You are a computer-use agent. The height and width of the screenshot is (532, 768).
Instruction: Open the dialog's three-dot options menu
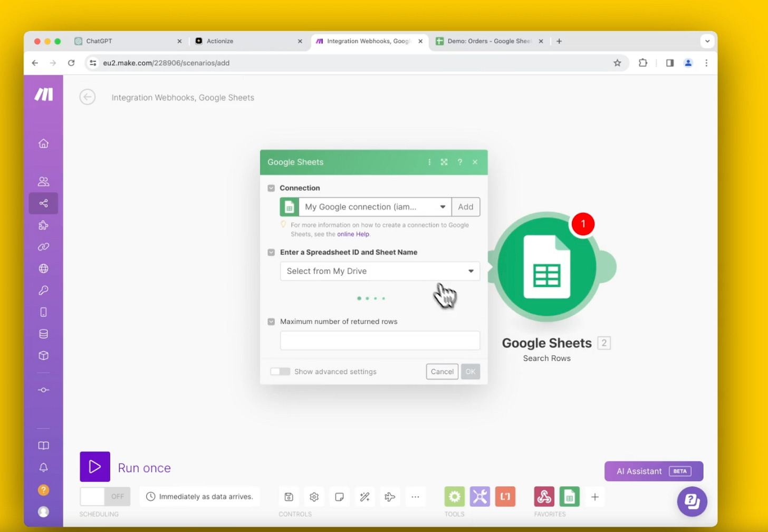click(x=429, y=162)
